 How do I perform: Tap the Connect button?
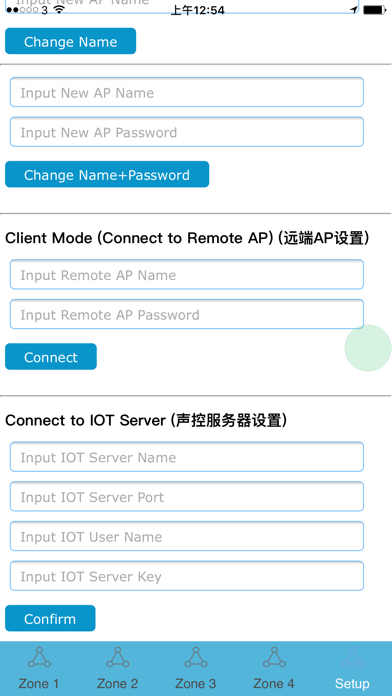point(51,356)
